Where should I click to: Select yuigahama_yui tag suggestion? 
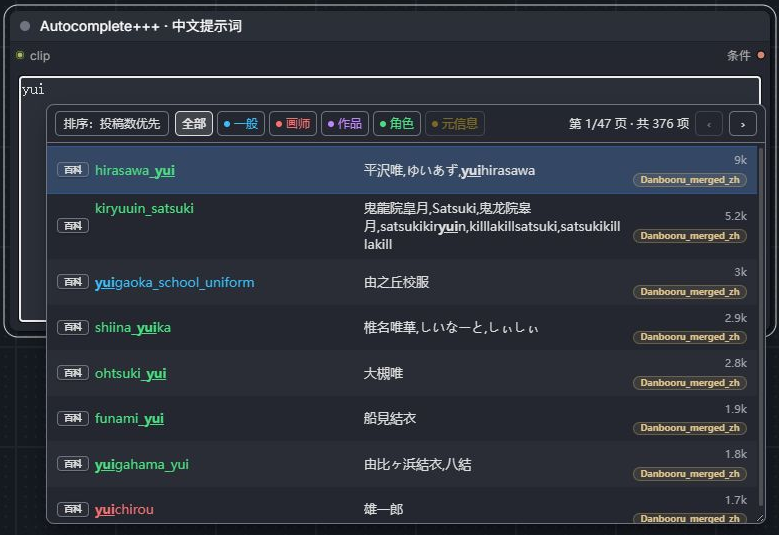click(142, 464)
